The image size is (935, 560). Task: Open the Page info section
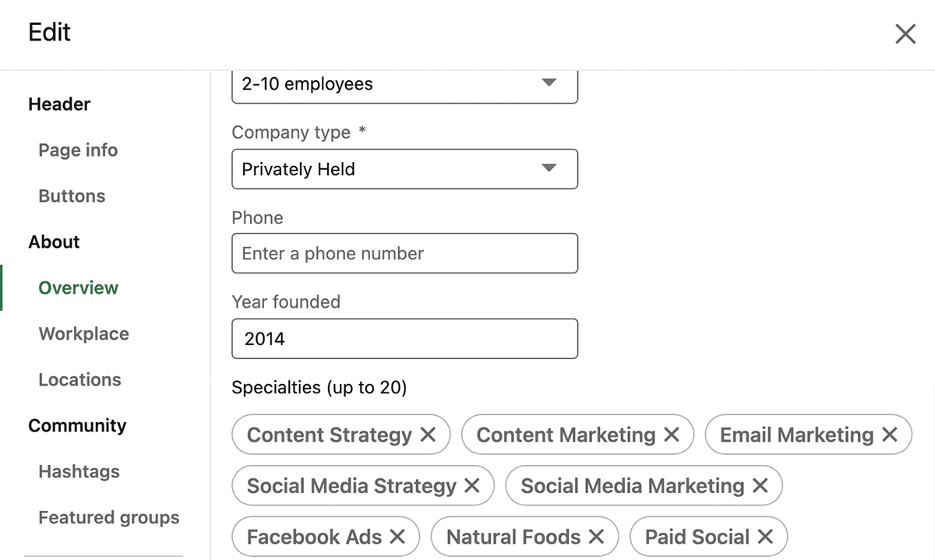click(x=78, y=150)
